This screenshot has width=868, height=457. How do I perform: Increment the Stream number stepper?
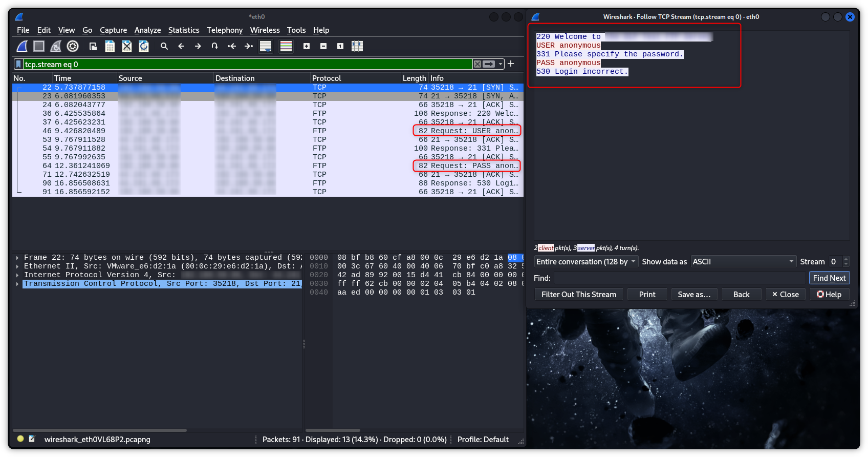click(x=846, y=259)
